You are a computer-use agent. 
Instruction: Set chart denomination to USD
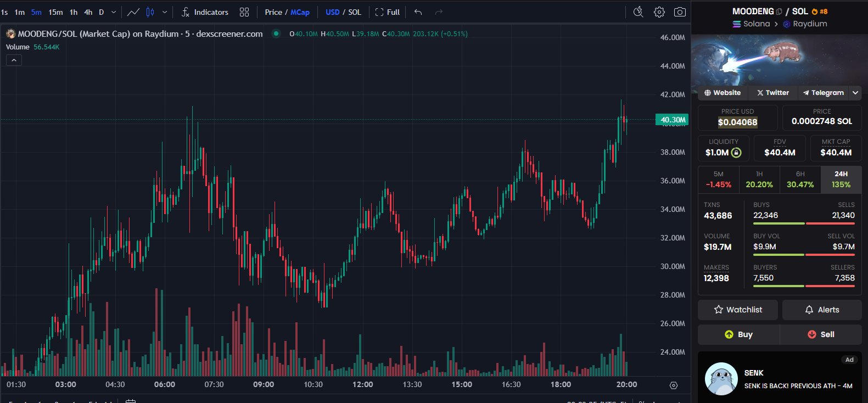(332, 12)
